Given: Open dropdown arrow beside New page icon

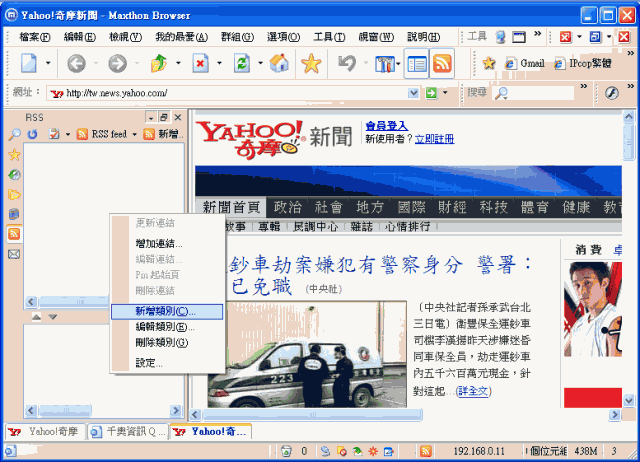Looking at the screenshot, I should (48, 64).
